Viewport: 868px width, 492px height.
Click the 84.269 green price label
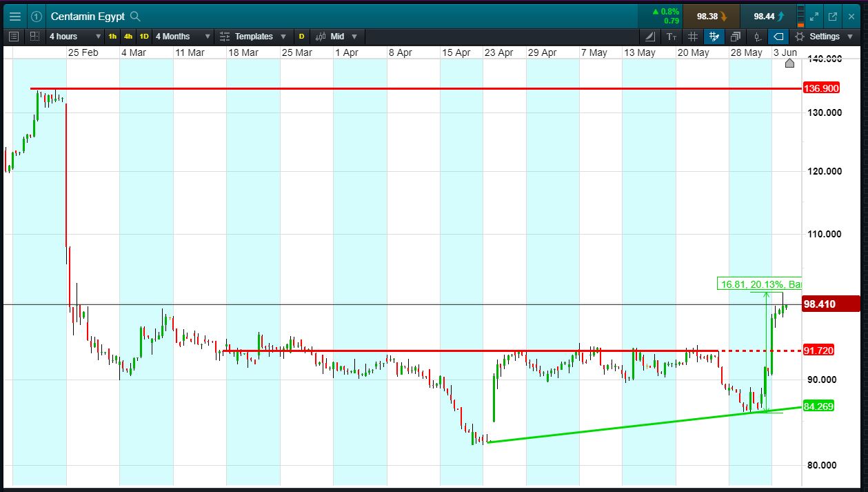[x=819, y=406]
